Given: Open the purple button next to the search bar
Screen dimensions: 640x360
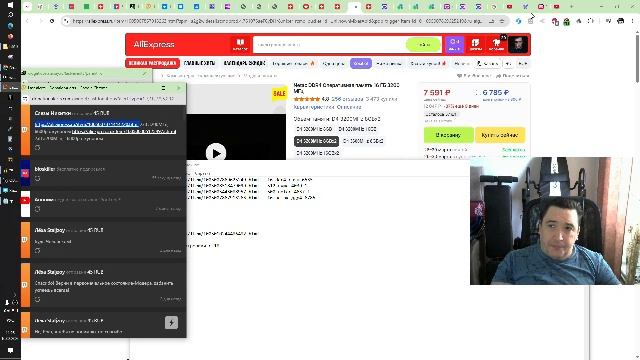Looking at the screenshot, I should click(454, 44).
